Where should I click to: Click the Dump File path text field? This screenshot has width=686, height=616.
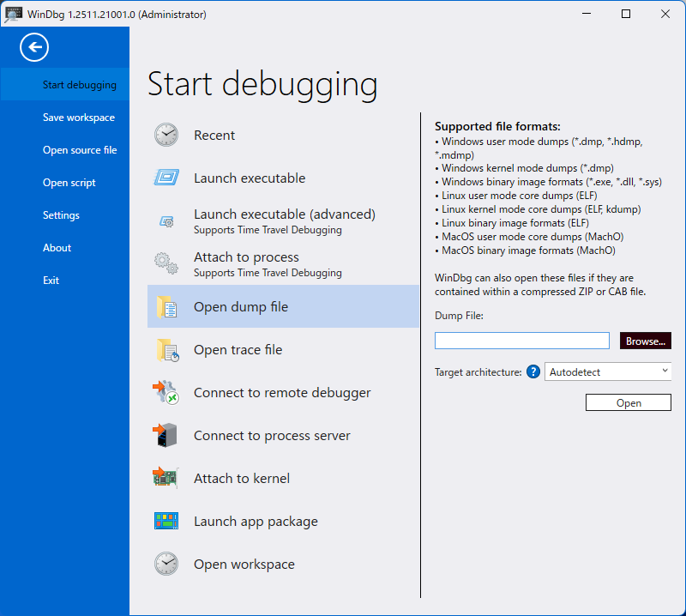point(521,341)
